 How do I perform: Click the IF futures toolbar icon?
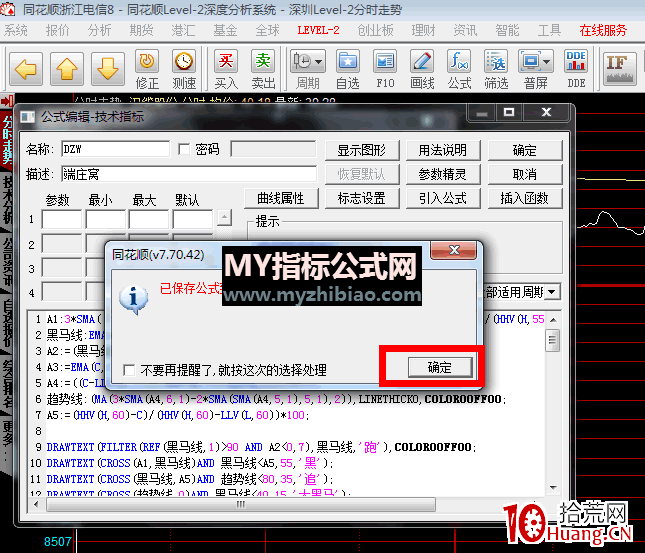(x=620, y=69)
